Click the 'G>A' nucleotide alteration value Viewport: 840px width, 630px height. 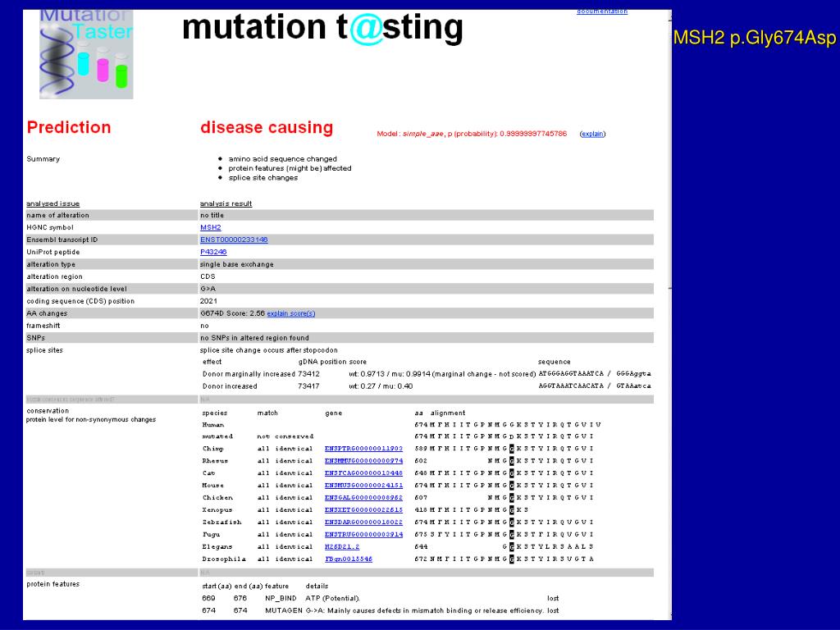[208, 290]
